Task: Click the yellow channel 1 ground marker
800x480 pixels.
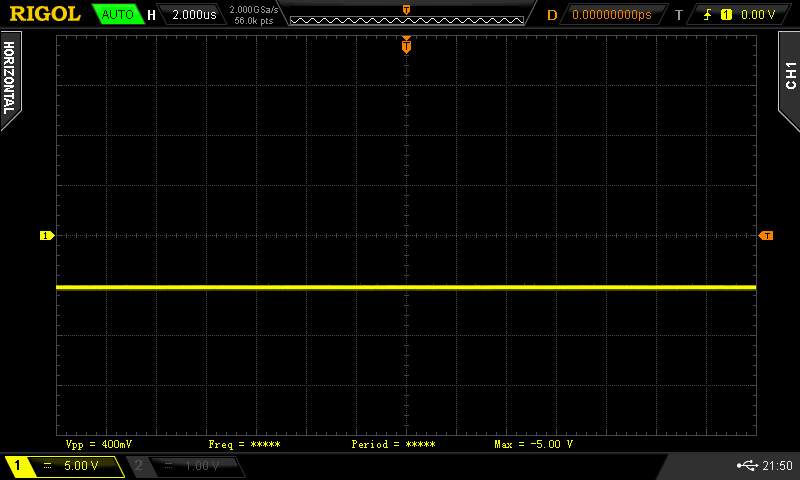Action: point(46,236)
